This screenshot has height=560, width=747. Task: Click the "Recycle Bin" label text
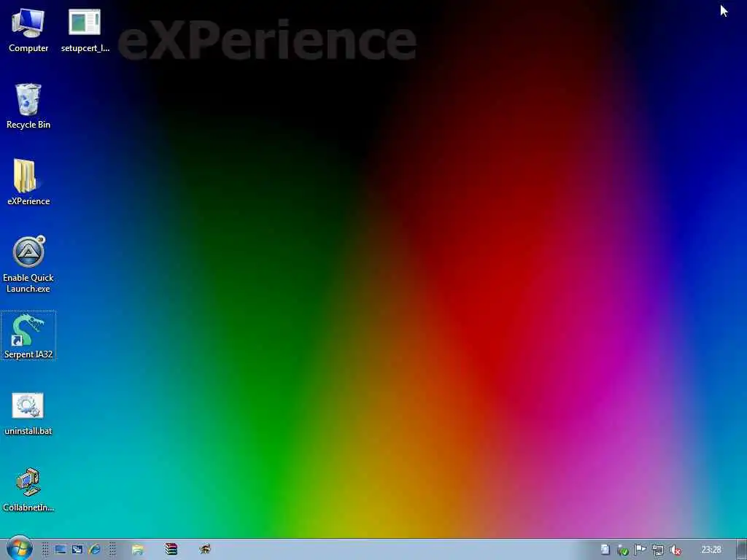click(28, 125)
